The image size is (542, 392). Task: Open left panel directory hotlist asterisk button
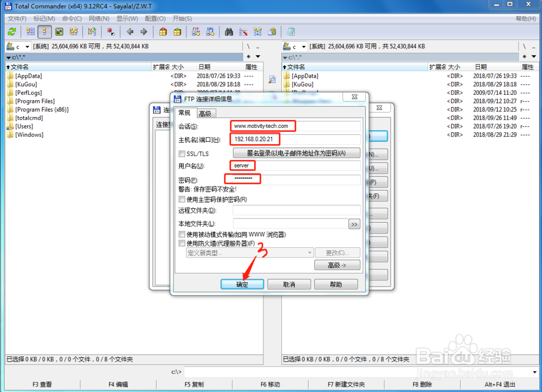tap(249, 56)
